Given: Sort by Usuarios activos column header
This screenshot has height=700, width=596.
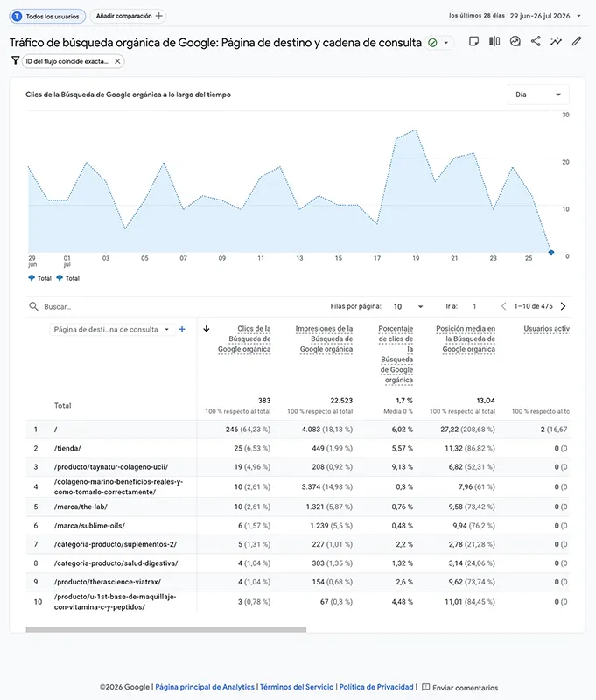Looking at the screenshot, I should point(546,329).
